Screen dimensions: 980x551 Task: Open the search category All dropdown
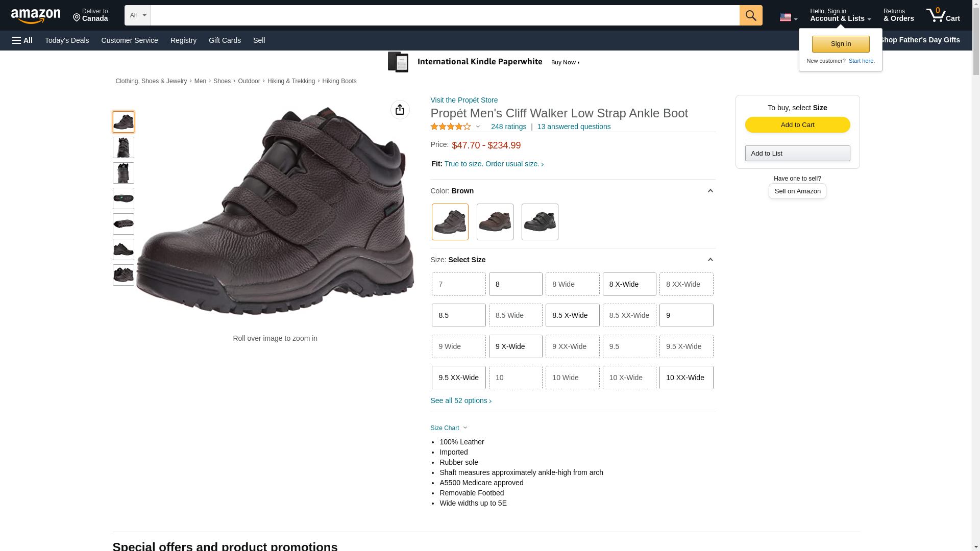point(137,15)
